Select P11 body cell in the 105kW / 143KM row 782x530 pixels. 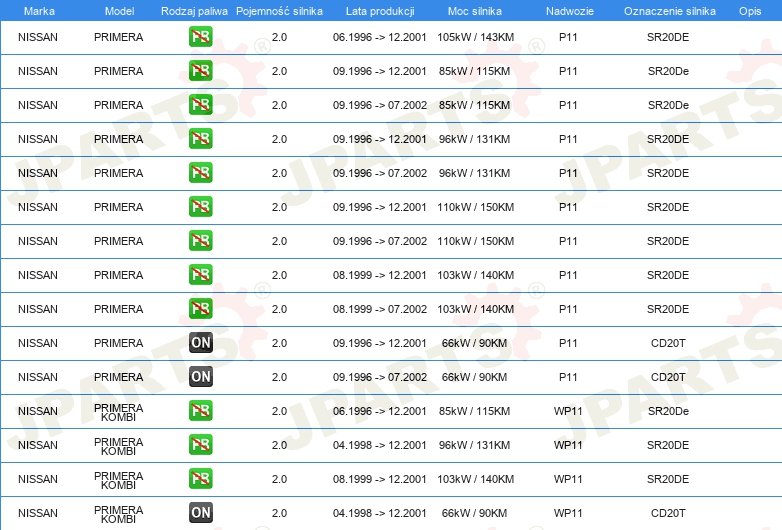click(x=568, y=37)
